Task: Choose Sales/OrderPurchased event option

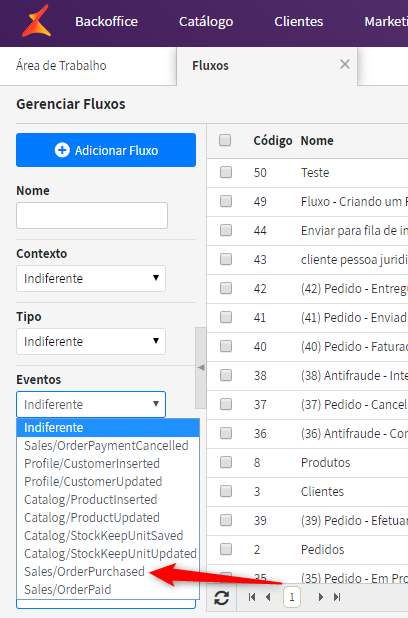Action: click(x=84, y=571)
